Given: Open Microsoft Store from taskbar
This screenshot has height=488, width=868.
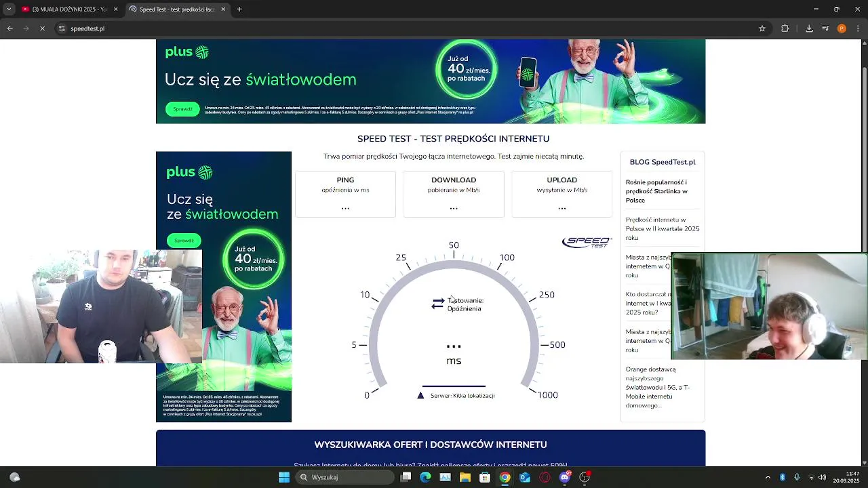Looking at the screenshot, I should (x=485, y=477).
